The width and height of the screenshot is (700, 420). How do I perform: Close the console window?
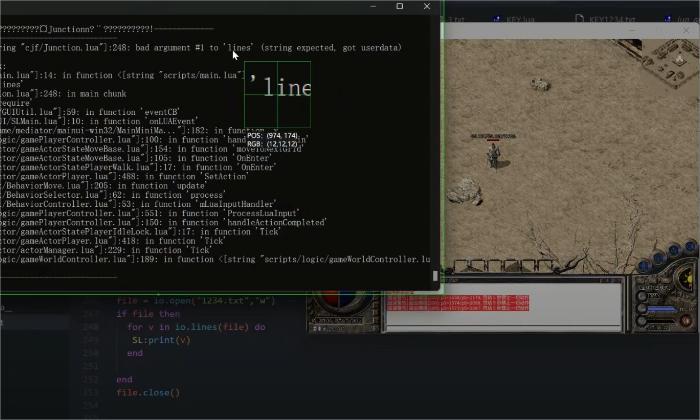[x=428, y=7]
